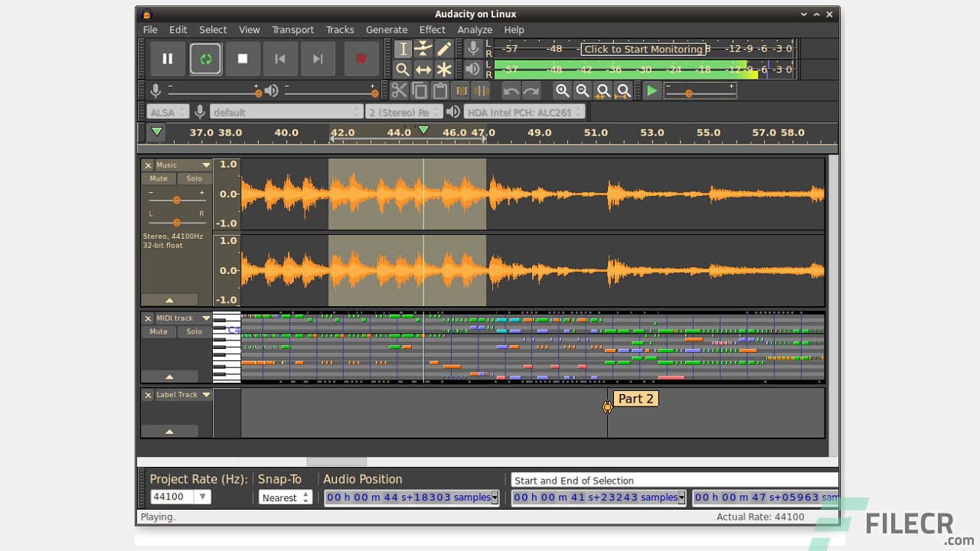Enable input monitoring via Click to Start Monitoring

point(644,49)
